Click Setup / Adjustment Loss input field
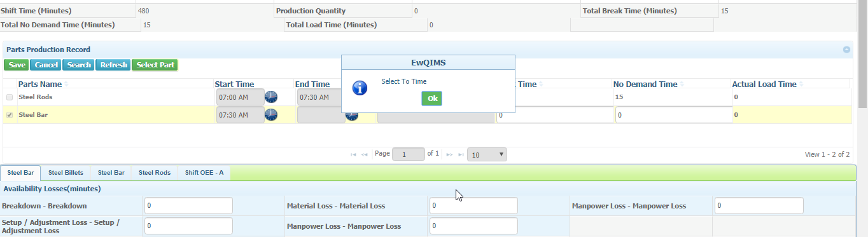The width and height of the screenshot is (868, 237). click(188, 226)
